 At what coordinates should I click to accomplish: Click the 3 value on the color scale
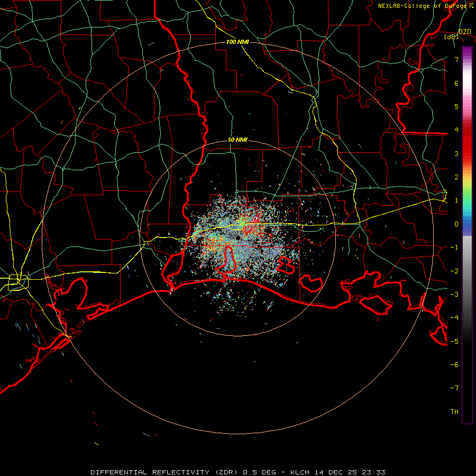click(x=456, y=153)
